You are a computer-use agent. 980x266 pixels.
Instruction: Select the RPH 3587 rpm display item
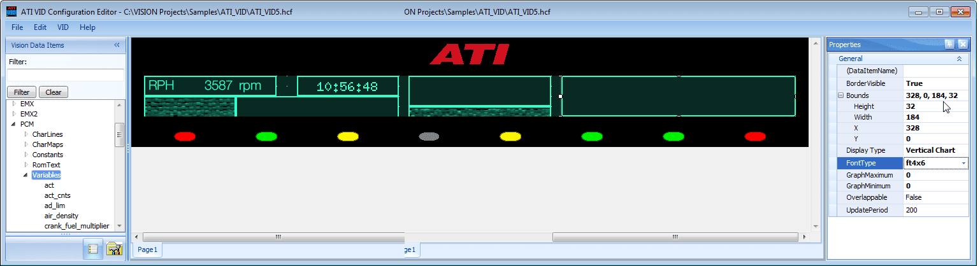click(x=210, y=86)
